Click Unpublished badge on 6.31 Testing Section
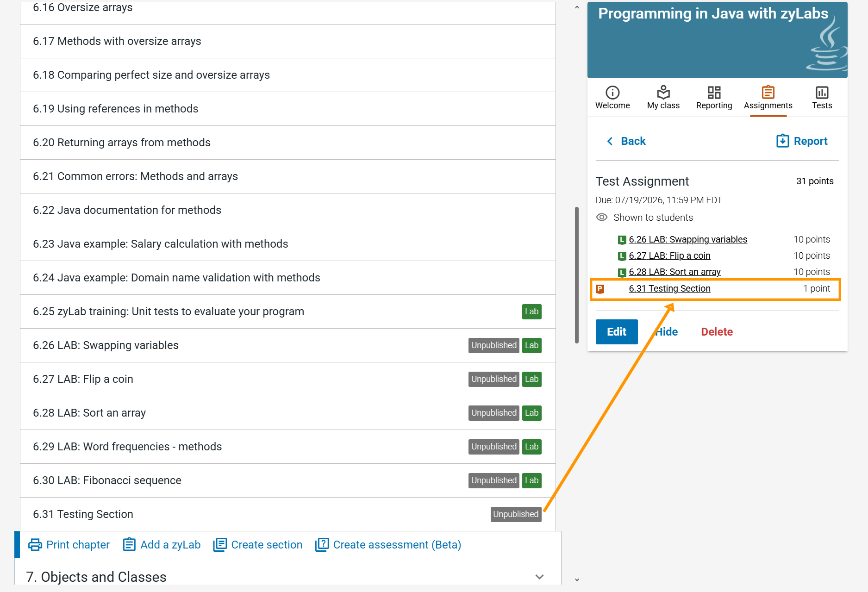 pyautogui.click(x=516, y=514)
